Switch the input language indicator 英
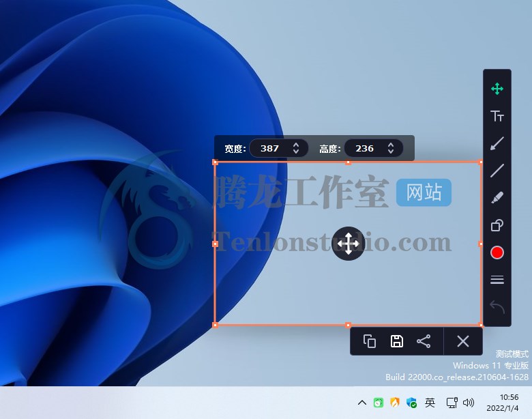Viewport: 532px width, 419px height. [430, 403]
